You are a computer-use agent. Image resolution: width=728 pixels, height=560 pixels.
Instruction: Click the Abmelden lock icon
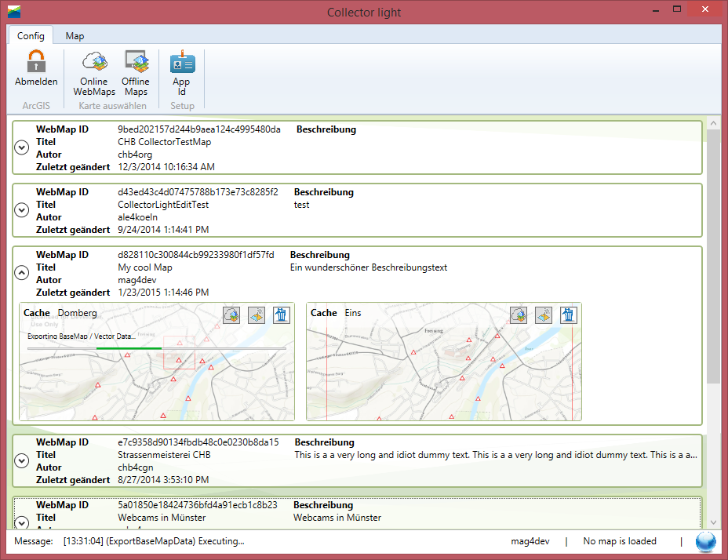(36, 62)
